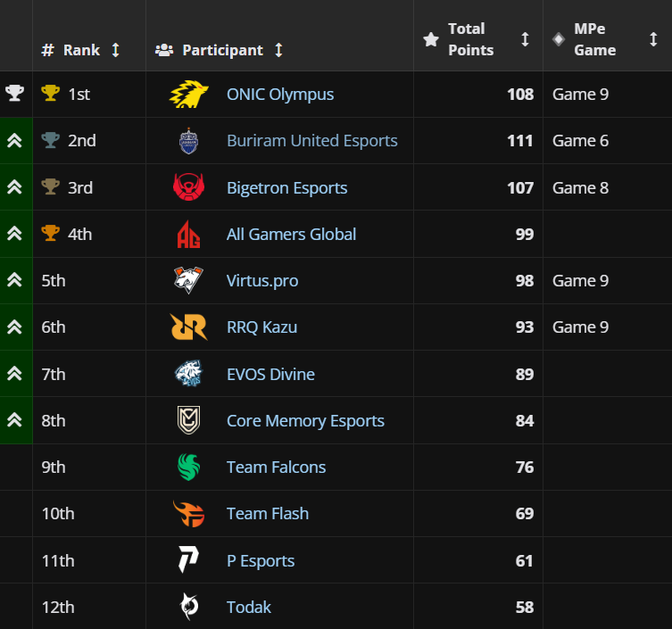
Task: Sort by Total Points arrows
Action: pyautogui.click(x=525, y=39)
